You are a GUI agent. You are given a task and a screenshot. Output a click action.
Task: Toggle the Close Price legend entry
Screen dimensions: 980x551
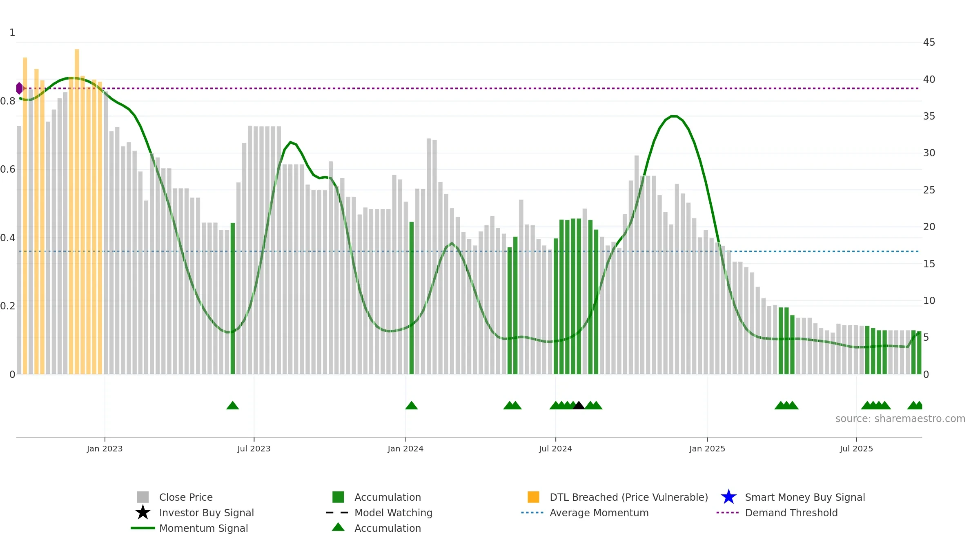coord(186,497)
